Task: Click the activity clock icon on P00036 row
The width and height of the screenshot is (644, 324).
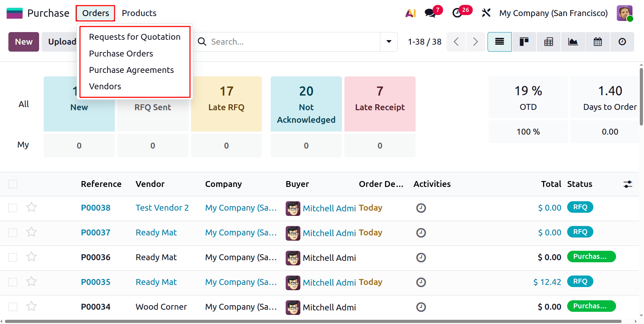Action: click(x=421, y=258)
